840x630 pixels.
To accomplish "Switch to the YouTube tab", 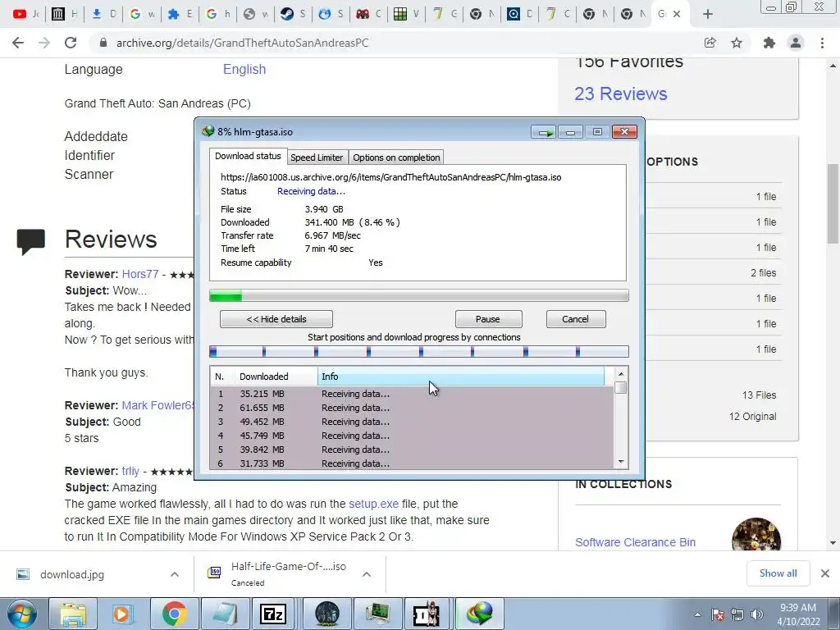I will (25, 15).
